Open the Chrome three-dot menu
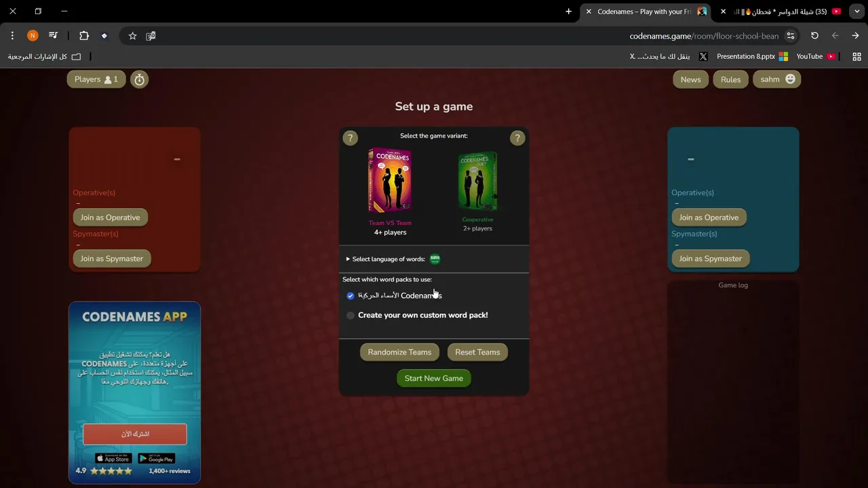Screen dimensions: 868x488 point(12,36)
